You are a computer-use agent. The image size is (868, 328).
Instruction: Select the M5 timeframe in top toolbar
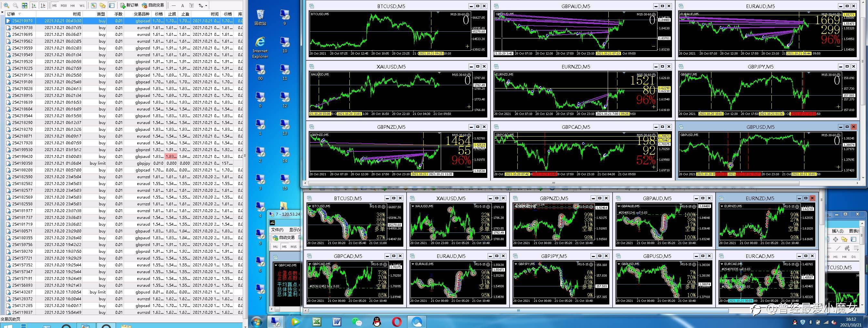click(55, 5)
